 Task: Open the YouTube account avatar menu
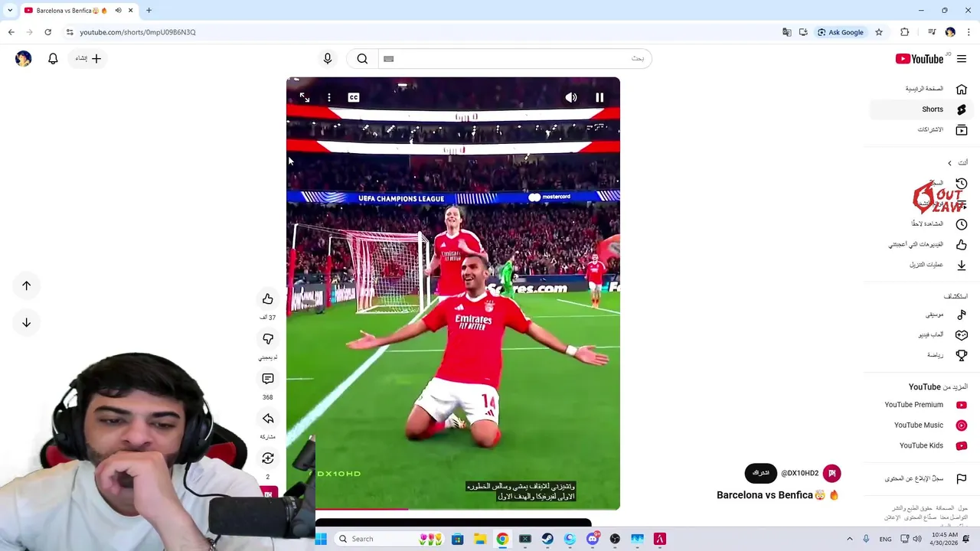(x=24, y=59)
